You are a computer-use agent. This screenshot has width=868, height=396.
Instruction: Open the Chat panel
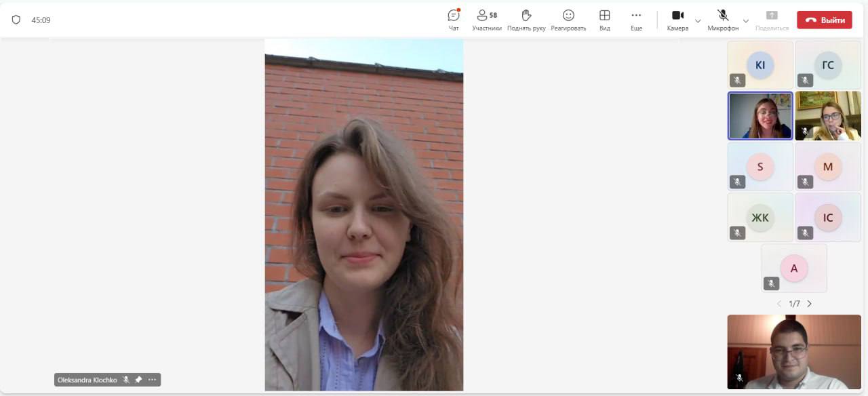[x=454, y=20]
